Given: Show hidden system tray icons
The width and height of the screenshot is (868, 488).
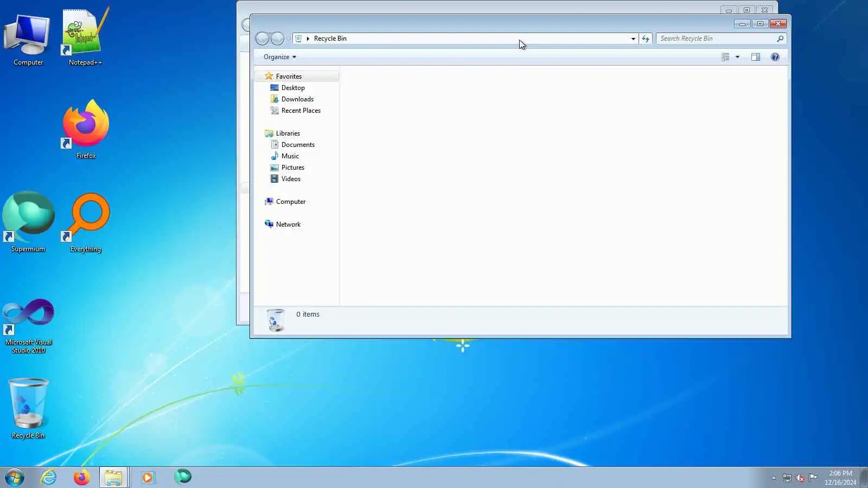Looking at the screenshot, I should (774, 478).
